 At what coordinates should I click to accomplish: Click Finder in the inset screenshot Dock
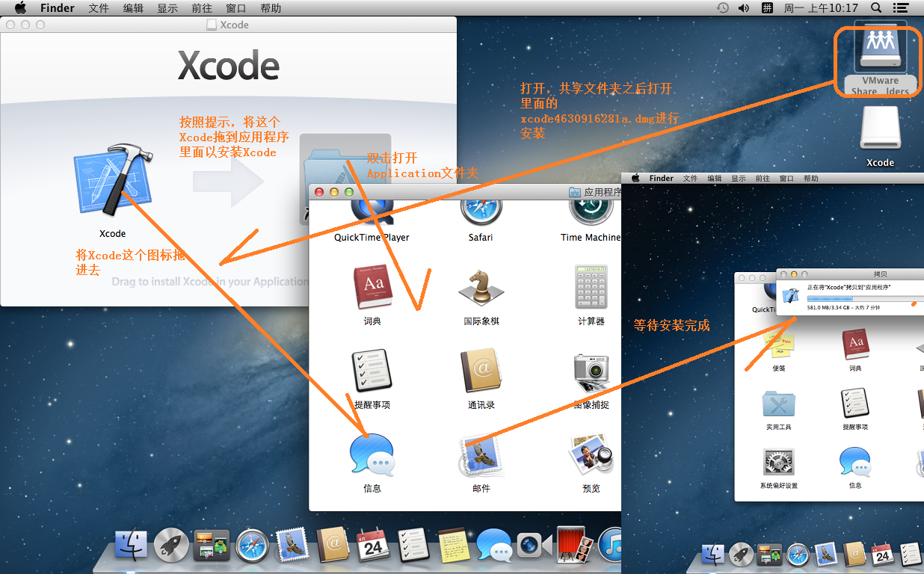[712, 554]
